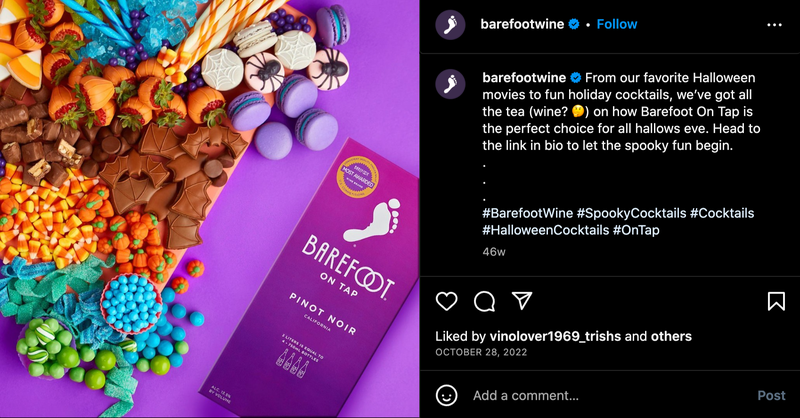Open the #HalloweenCocktails hashtag

pos(546,230)
